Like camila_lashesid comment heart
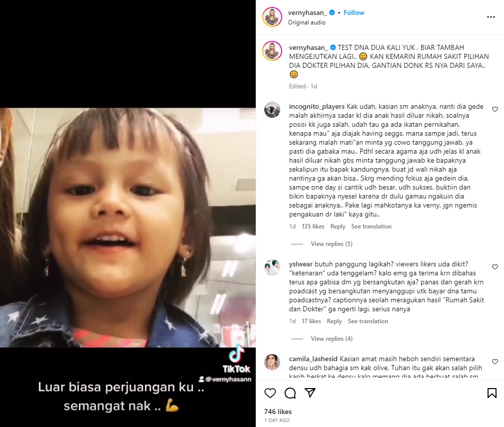This screenshot has width=504, height=427. [495, 362]
